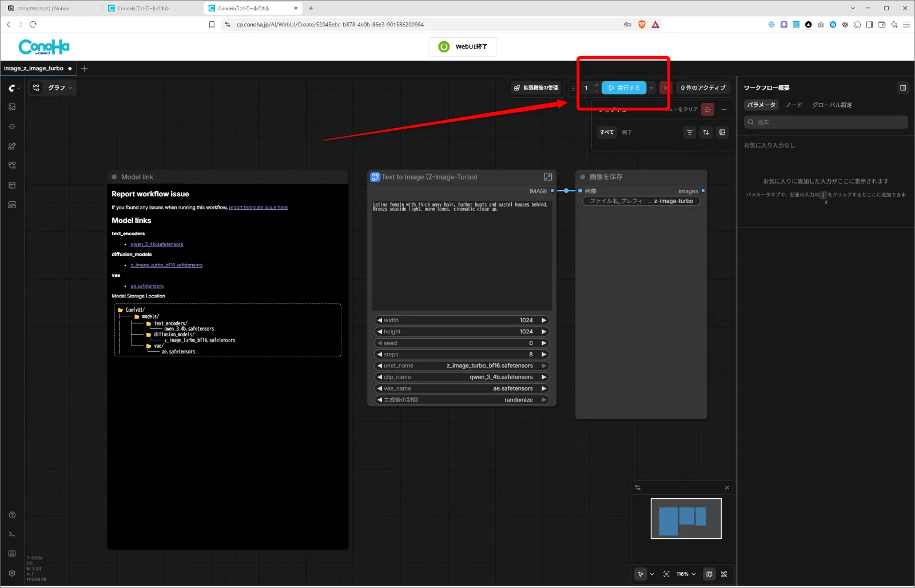This screenshot has height=588, width=915.
Task: Click the WebUI終了 button
Action: coord(463,47)
